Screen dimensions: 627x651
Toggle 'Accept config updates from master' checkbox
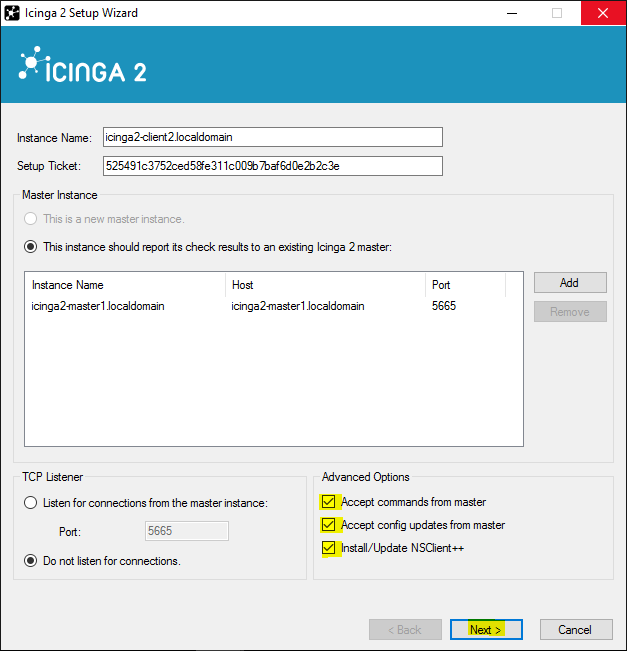(x=328, y=525)
